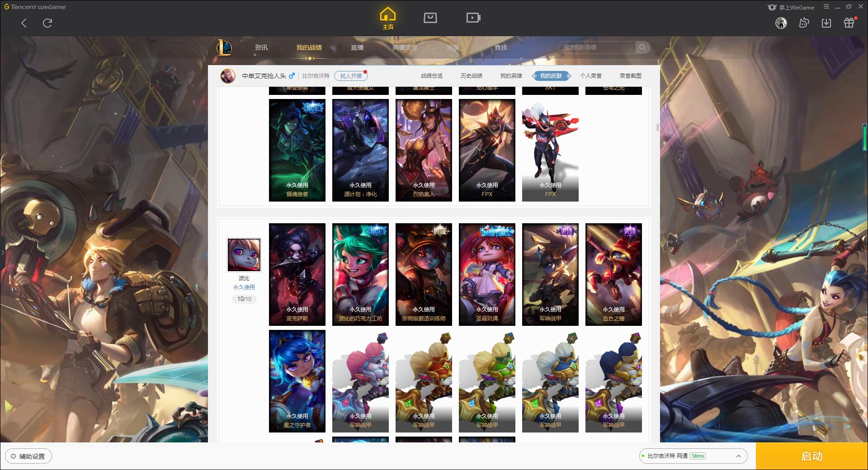Click the summoner avatar beside 中单艾克抢人头
This screenshot has height=470, width=868.
(228, 76)
